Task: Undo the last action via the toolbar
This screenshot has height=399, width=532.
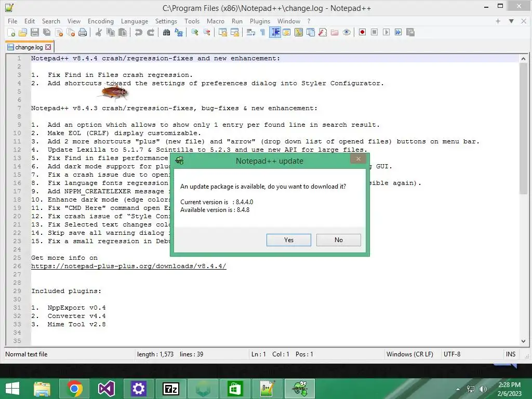Action: pyautogui.click(x=138, y=32)
